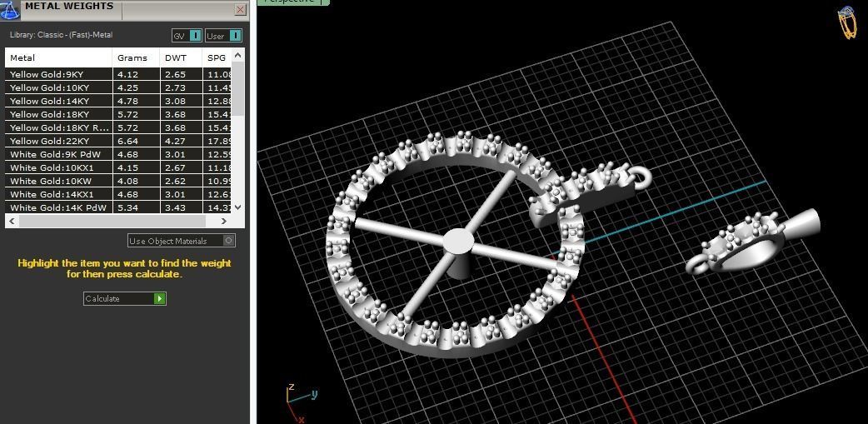The height and width of the screenshot is (424, 868).
Task: Click the 2.62 DWT cell
Action: click(x=181, y=181)
